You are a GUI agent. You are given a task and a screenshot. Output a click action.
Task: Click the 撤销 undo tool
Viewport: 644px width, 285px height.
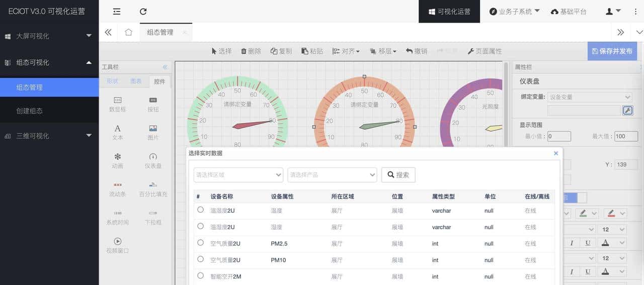[417, 51]
